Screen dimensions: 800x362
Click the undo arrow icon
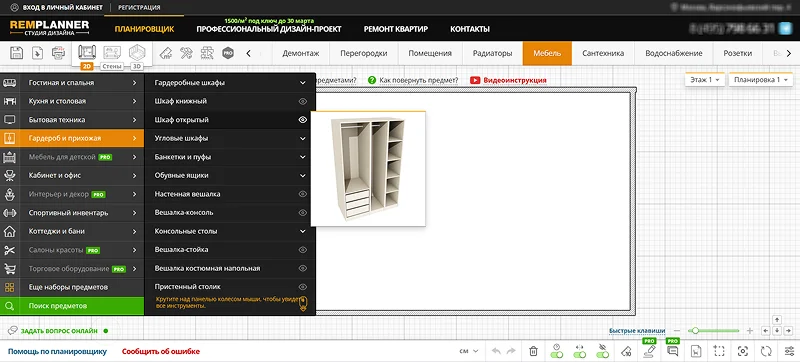pyautogui.click(x=495, y=351)
